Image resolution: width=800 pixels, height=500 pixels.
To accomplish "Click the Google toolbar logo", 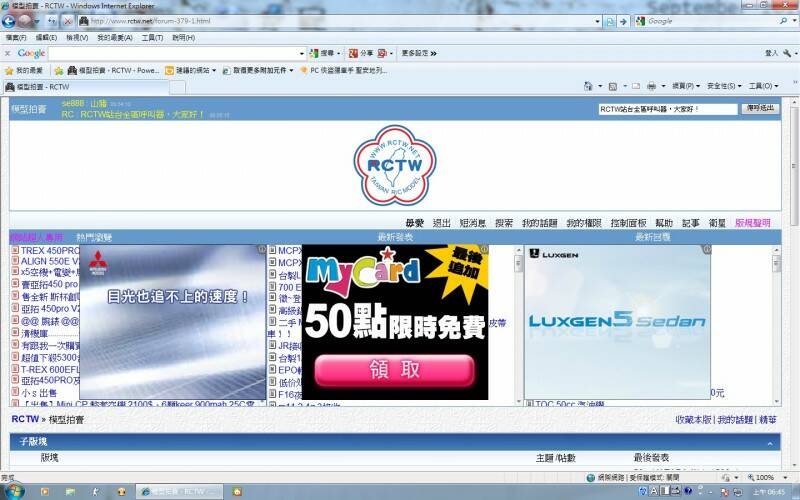I will pos(31,53).
